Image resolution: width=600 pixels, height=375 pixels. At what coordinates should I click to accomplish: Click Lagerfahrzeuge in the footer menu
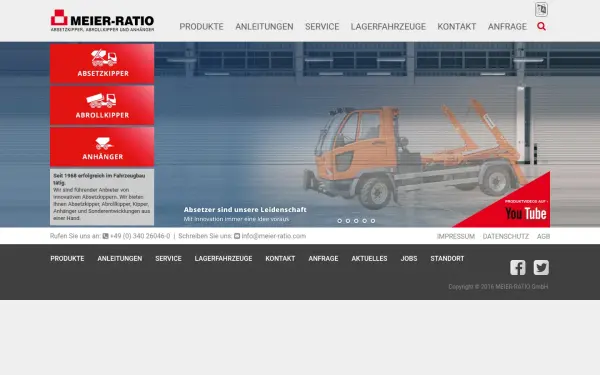coord(223,259)
